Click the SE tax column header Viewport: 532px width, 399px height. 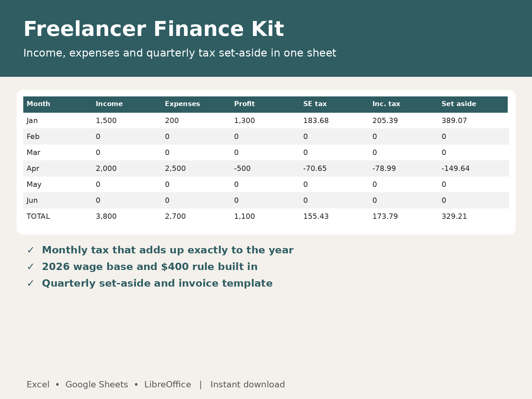click(x=315, y=104)
